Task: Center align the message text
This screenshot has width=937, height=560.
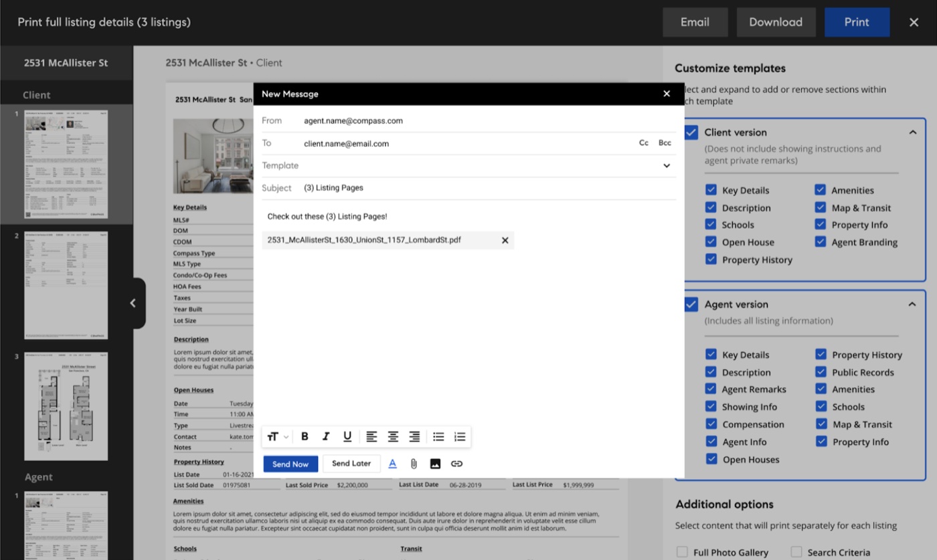Action: pos(393,437)
